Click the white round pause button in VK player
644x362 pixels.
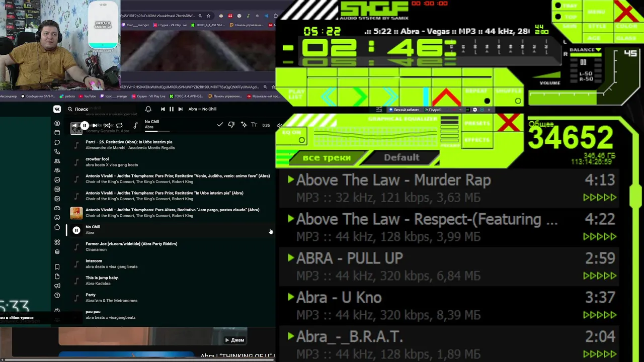coord(85,125)
